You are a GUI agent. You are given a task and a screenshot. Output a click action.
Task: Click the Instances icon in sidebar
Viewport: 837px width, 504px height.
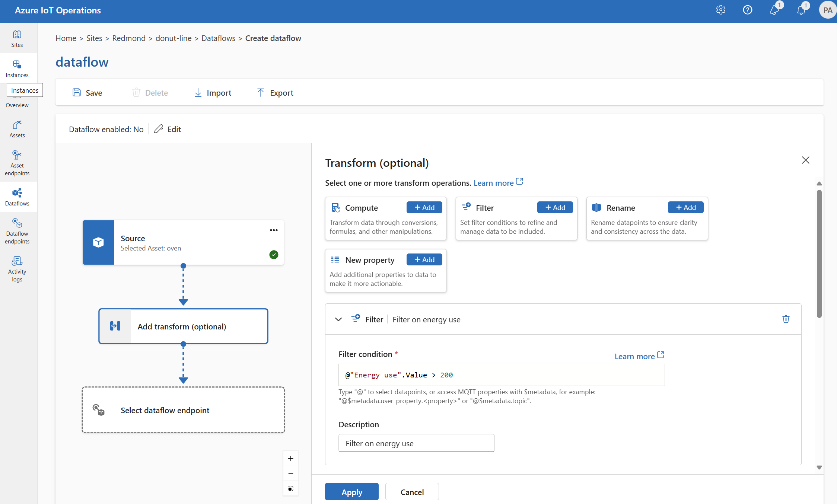pyautogui.click(x=17, y=64)
